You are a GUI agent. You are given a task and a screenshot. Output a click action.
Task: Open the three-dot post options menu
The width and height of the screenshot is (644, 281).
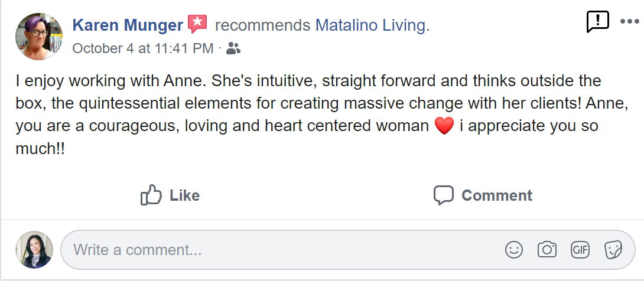point(630,22)
